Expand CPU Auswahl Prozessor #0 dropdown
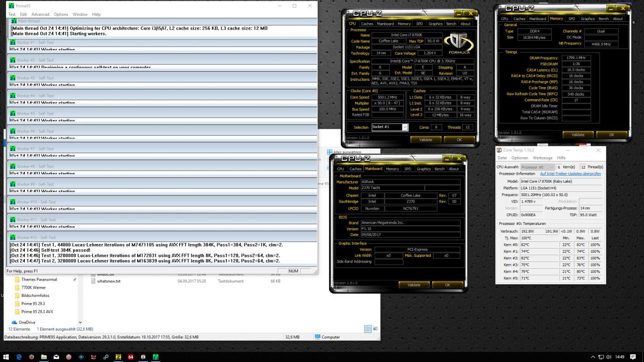This screenshot has width=644, height=362. pos(551,167)
